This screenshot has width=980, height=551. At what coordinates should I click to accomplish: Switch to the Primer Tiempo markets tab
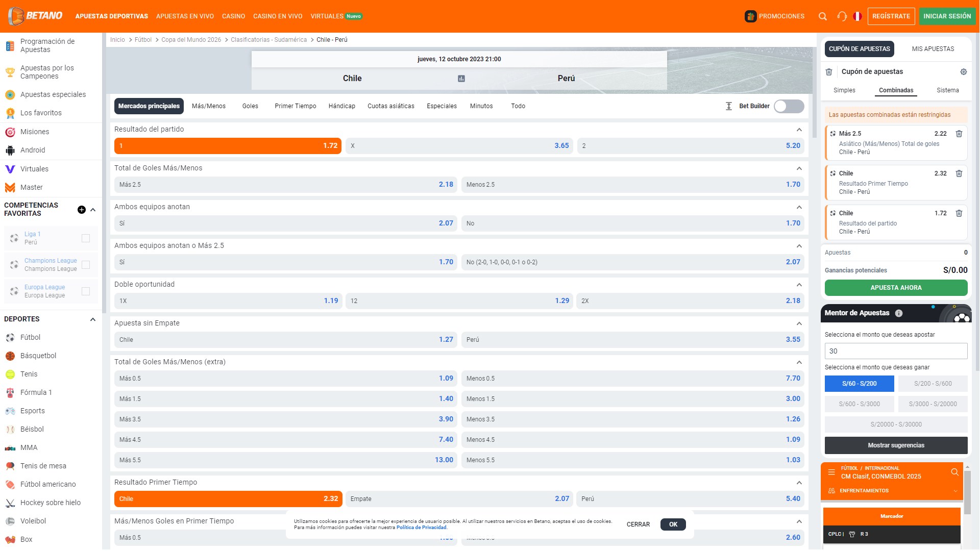click(296, 106)
